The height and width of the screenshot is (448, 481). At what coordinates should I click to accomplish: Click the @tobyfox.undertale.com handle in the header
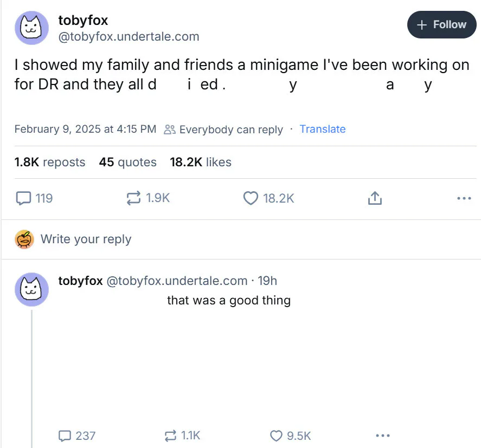coord(129,36)
